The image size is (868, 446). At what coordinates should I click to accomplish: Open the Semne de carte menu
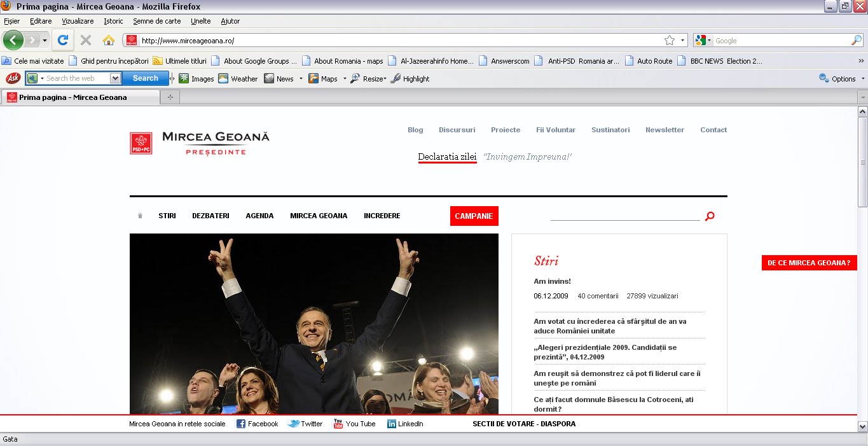tap(157, 21)
